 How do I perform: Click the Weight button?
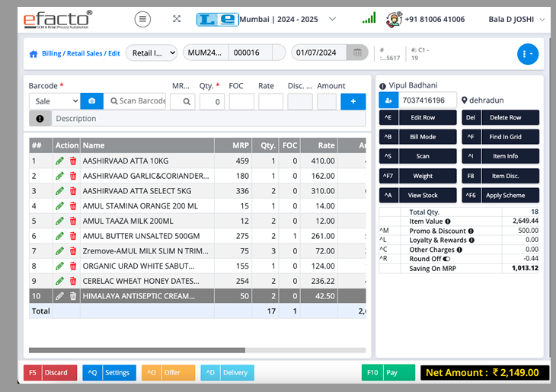pos(417,176)
